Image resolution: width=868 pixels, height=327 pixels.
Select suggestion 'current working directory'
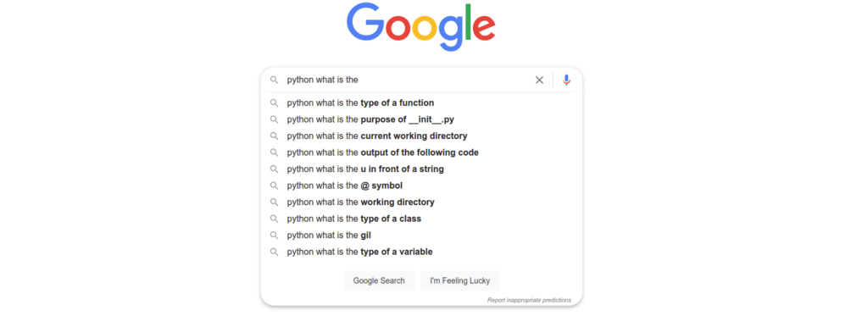point(421,136)
